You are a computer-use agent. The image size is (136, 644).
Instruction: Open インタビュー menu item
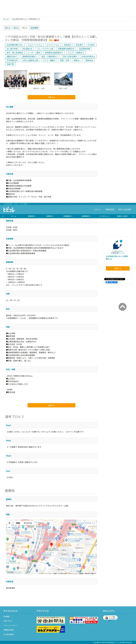click(104, 216)
